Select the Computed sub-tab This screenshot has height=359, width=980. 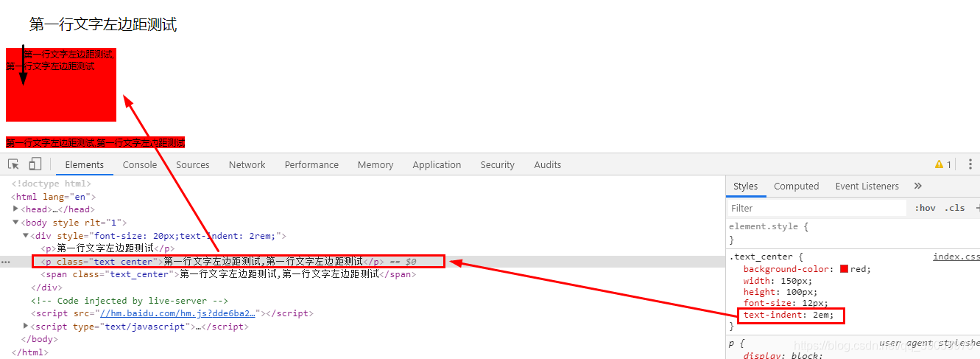point(796,186)
